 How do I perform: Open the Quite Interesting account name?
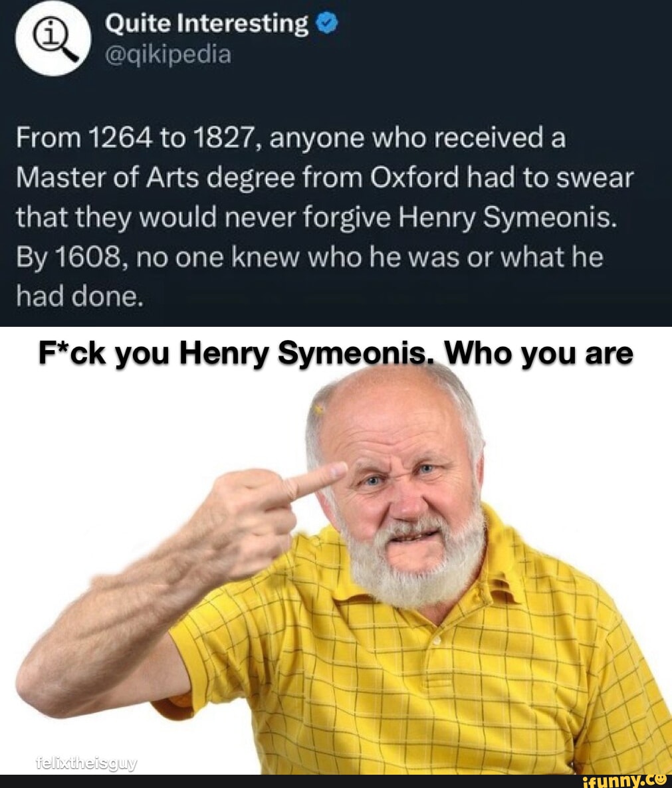click(206, 24)
